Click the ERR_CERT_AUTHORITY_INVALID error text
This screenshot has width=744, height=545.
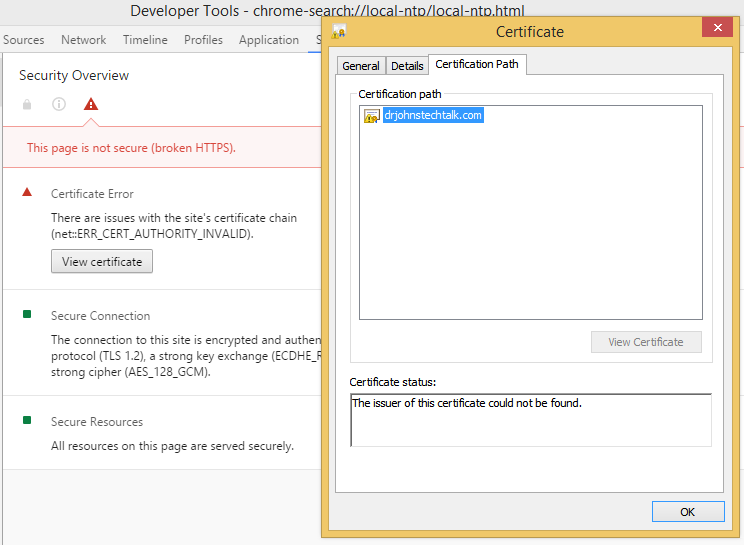click(152, 234)
